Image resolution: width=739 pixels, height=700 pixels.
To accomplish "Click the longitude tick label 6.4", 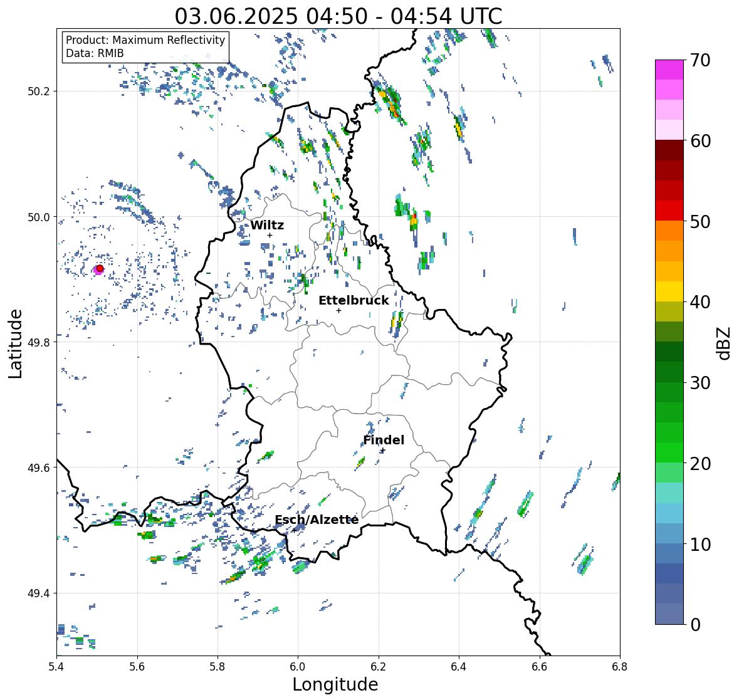I will coord(459,666).
